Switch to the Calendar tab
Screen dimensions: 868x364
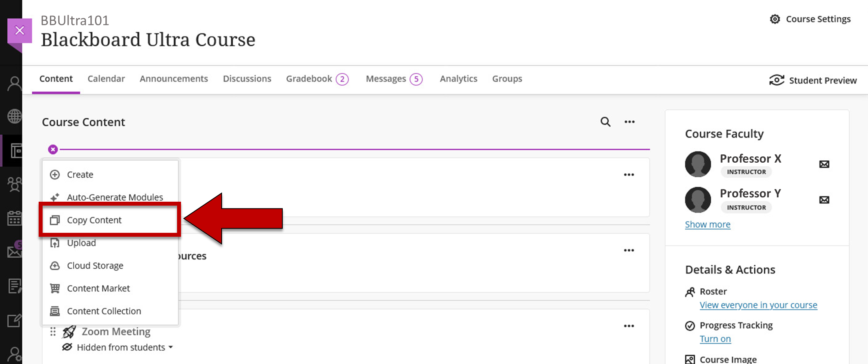(x=106, y=79)
